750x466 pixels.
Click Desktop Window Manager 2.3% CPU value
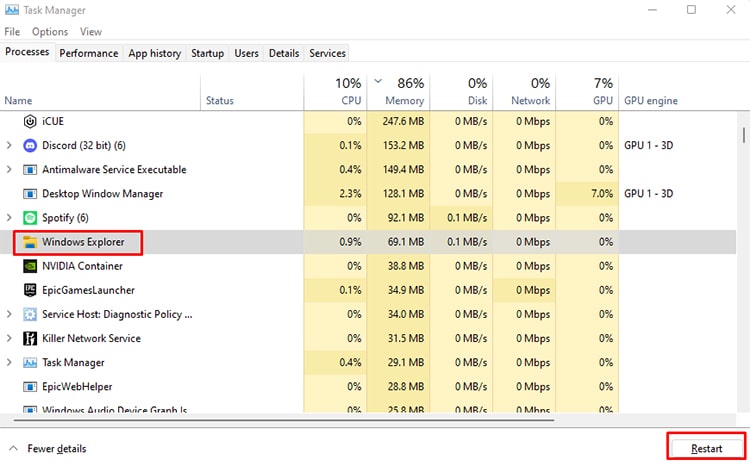350,194
